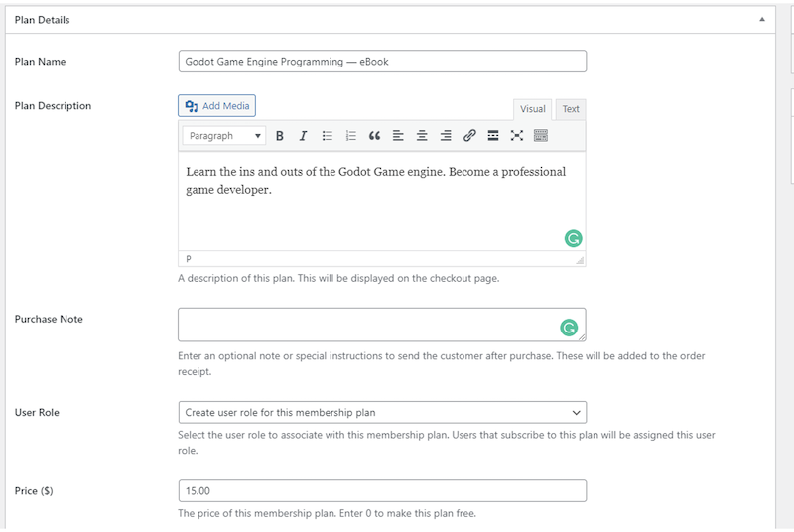The image size is (794, 532).
Task: Insert Read More tag
Action: (x=493, y=136)
